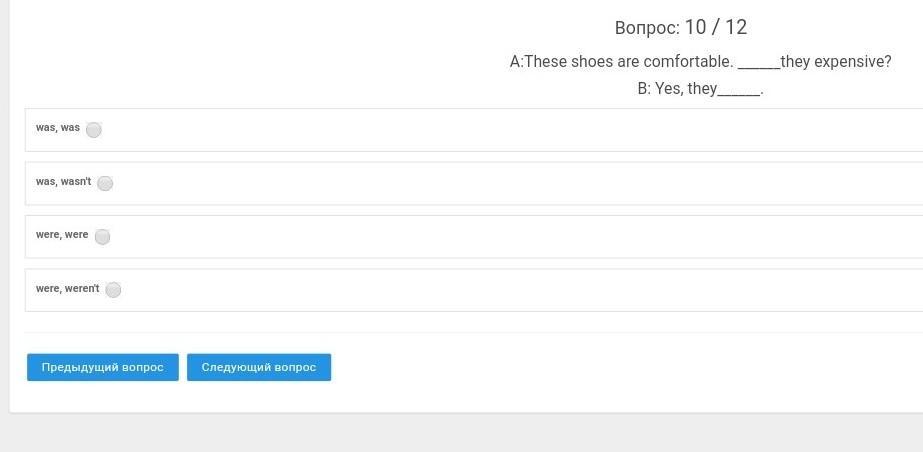This screenshot has width=923, height=452.
Task: Click the "B: Yes, they" reply line
Action: click(677, 89)
